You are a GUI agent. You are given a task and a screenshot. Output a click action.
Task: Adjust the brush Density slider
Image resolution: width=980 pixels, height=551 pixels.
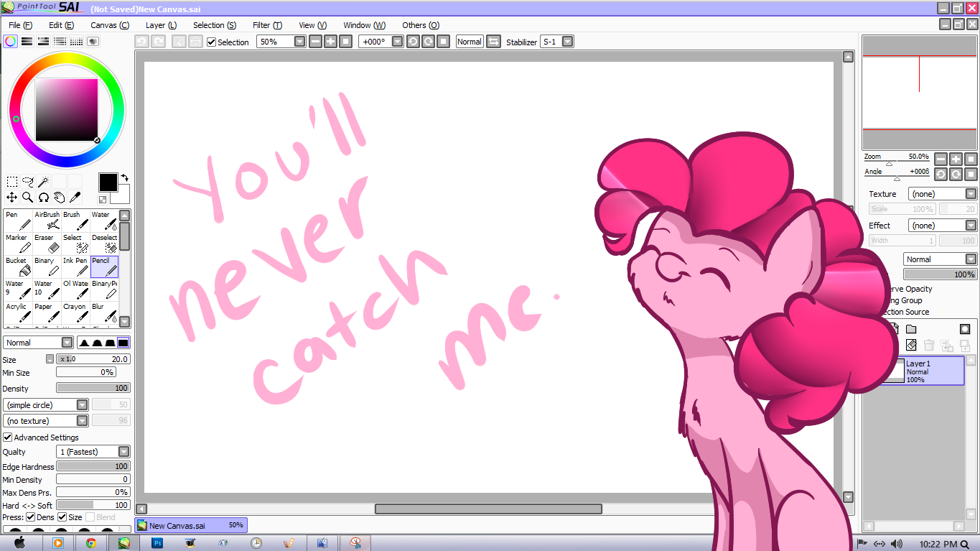coord(93,388)
